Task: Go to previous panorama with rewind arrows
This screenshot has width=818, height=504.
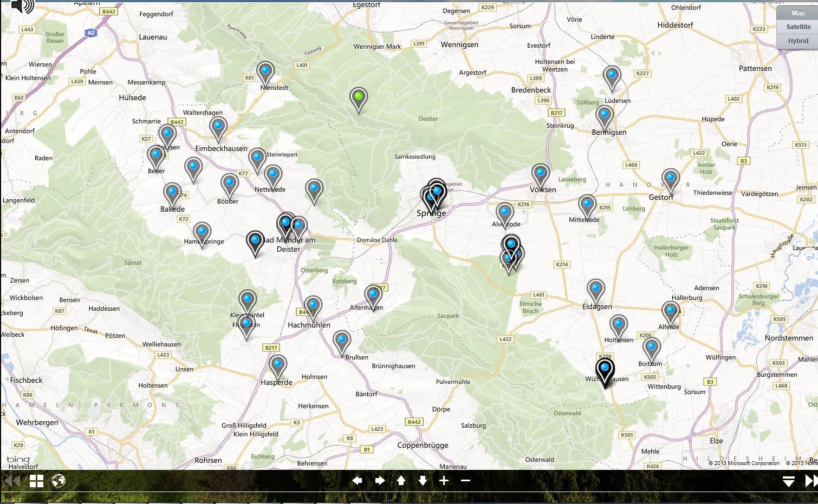Action: [x=11, y=481]
